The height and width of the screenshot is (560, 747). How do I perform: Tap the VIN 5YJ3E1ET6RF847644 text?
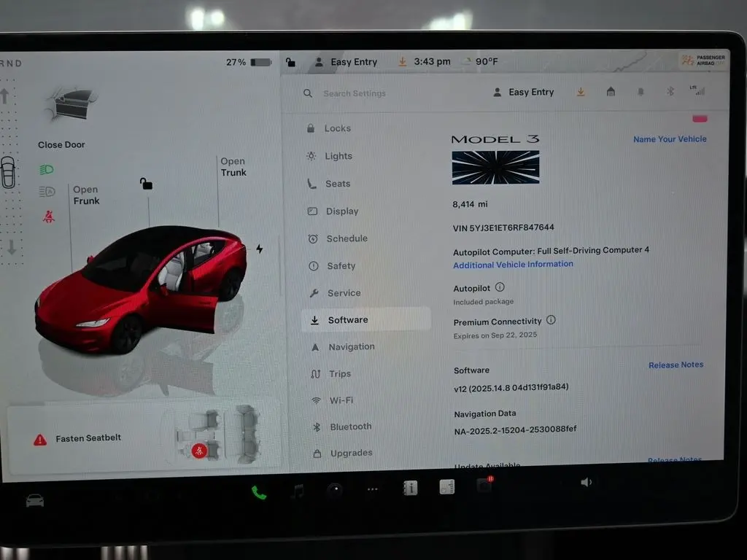coord(503,227)
